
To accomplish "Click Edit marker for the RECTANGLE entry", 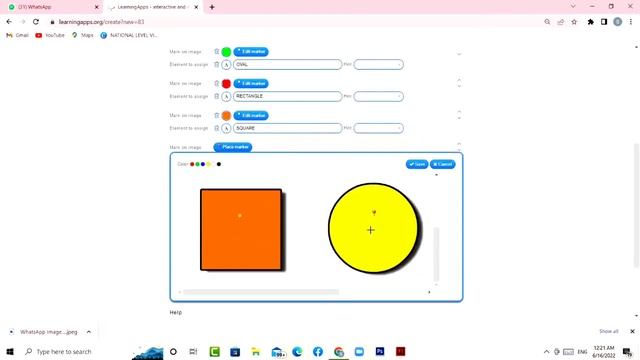I will [x=251, y=83].
